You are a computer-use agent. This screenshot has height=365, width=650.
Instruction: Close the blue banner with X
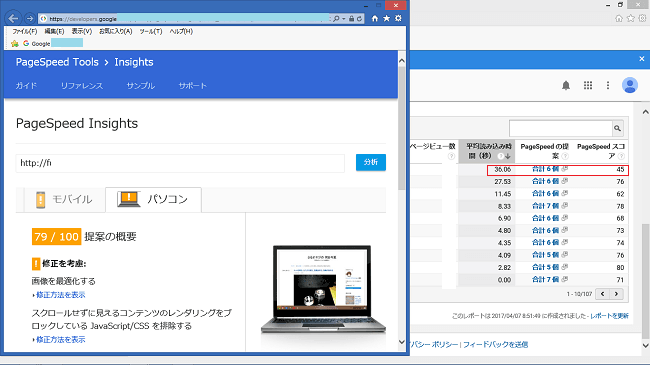click(642, 59)
